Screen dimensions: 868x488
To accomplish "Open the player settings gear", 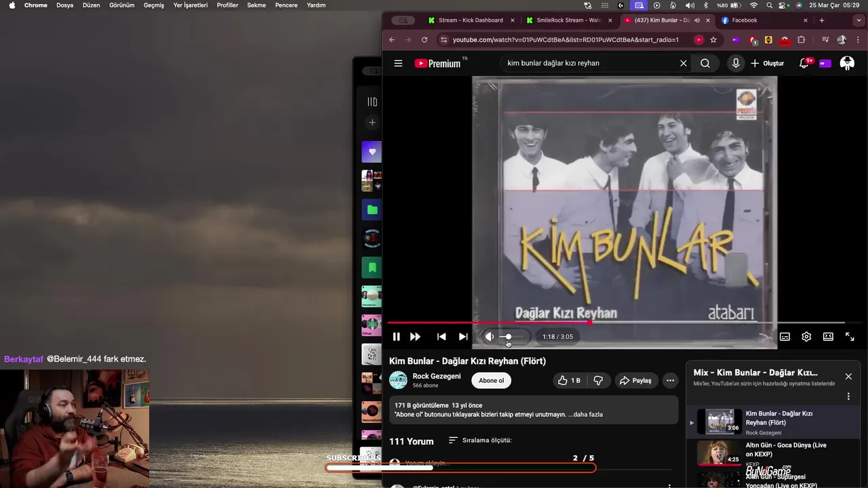I will pyautogui.click(x=806, y=337).
